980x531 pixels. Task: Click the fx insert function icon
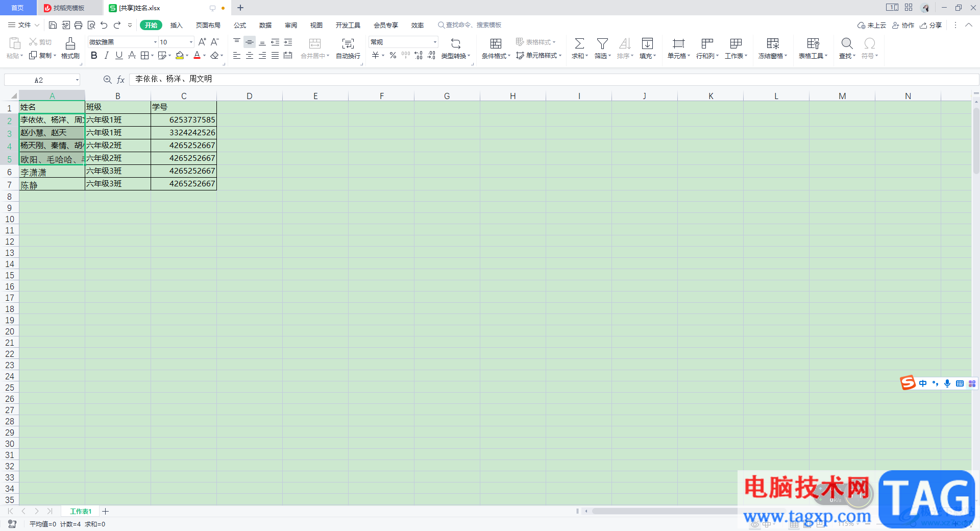pyautogui.click(x=121, y=80)
